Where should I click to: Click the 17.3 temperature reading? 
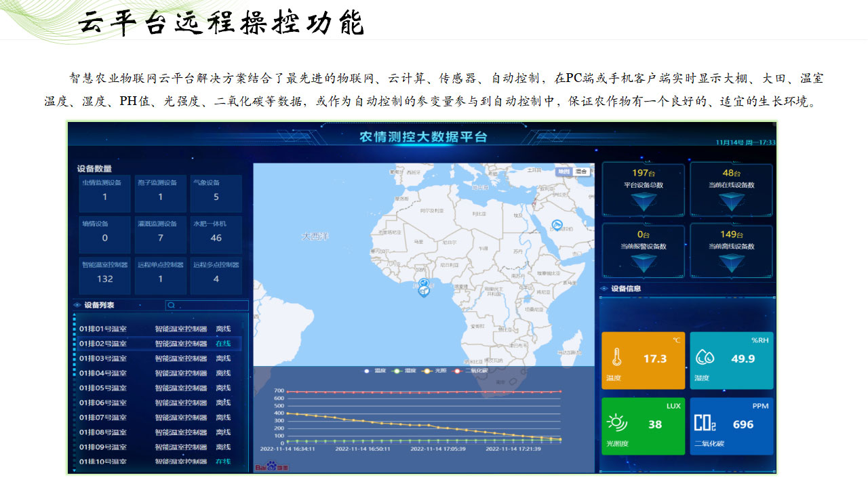(x=655, y=359)
